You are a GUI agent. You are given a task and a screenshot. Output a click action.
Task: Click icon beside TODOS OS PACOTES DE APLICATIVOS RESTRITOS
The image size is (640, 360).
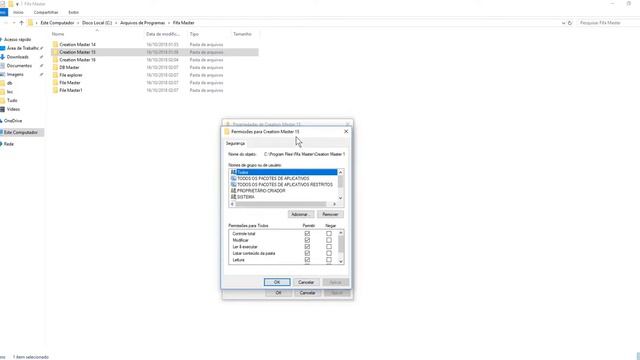coord(233,184)
